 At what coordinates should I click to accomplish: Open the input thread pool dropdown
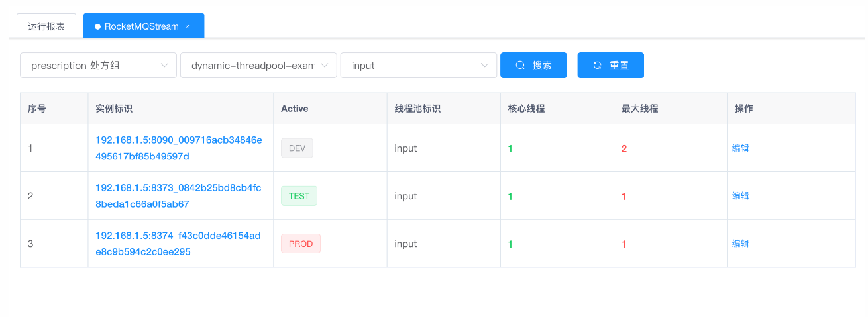pyautogui.click(x=419, y=66)
